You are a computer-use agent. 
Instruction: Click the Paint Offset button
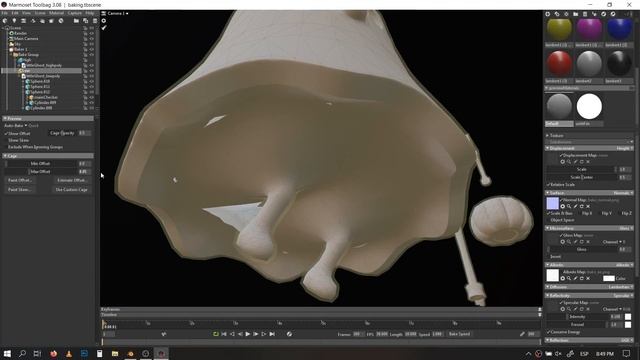point(20,180)
